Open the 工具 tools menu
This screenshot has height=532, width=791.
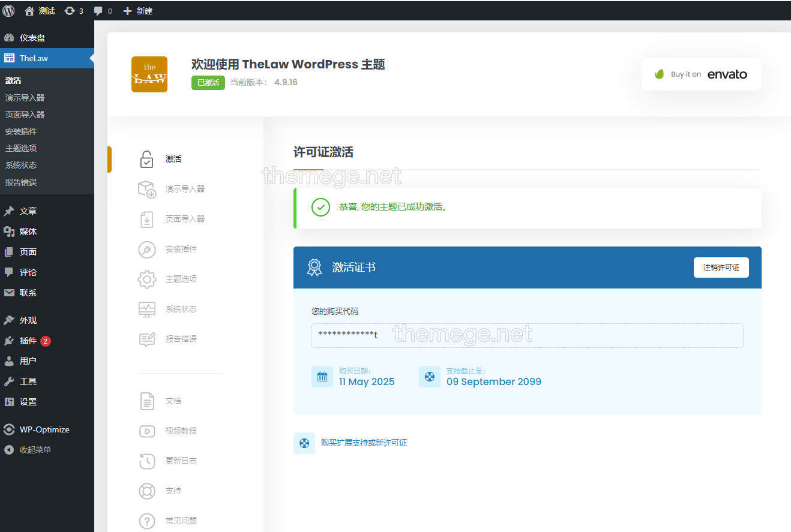[47, 381]
